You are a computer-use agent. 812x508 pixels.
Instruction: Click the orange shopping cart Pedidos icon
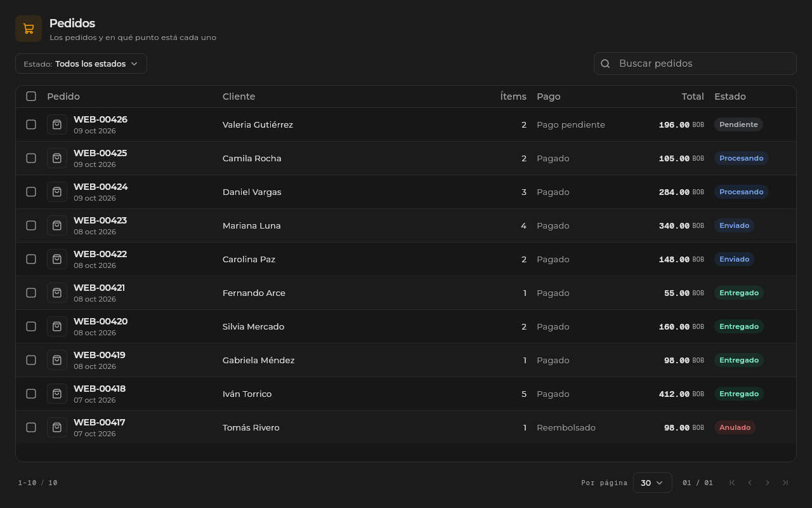[29, 29]
